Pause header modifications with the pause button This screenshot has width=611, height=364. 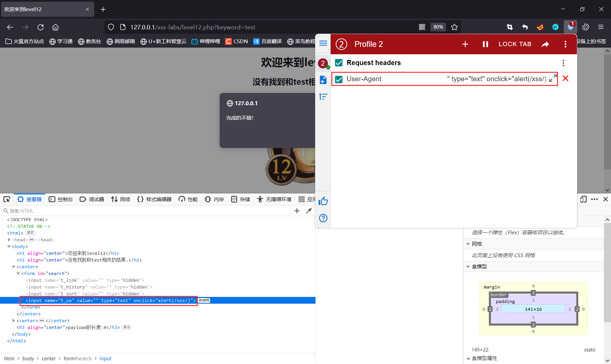coord(485,44)
